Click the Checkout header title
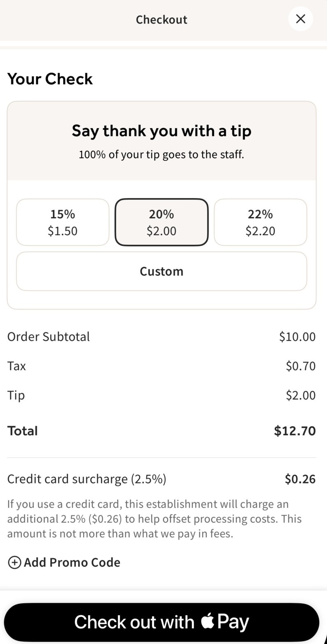This screenshot has height=644, width=327. point(162,19)
